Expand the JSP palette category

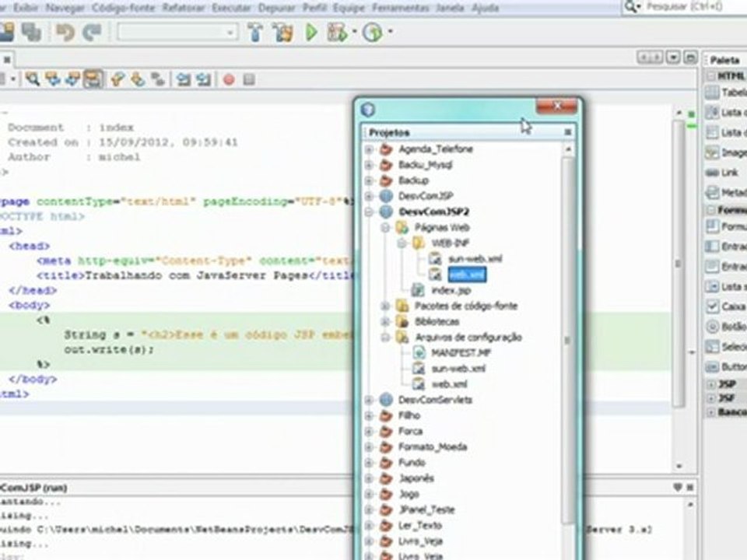pos(711,383)
